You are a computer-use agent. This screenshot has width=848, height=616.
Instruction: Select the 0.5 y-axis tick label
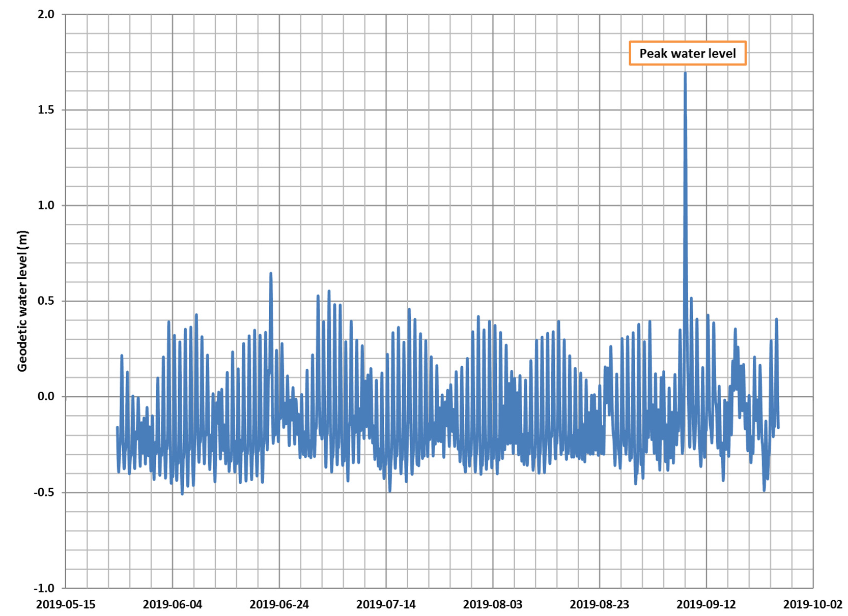tap(46, 301)
